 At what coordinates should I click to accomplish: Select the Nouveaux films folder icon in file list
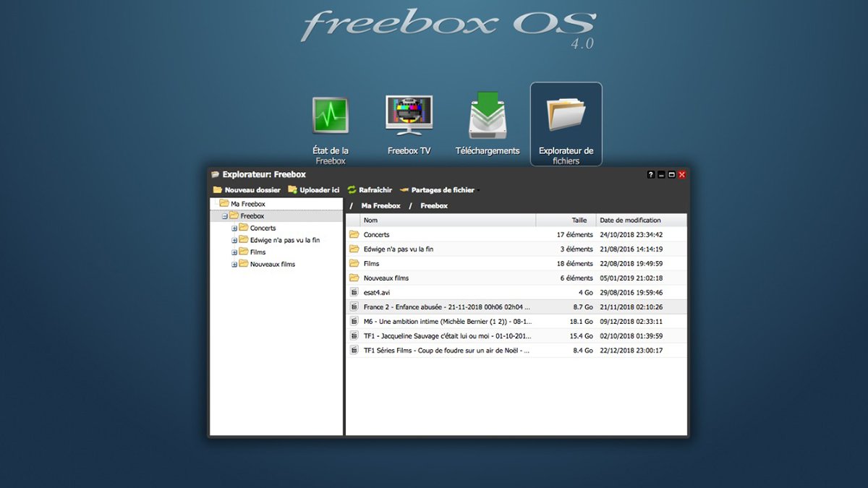354,278
